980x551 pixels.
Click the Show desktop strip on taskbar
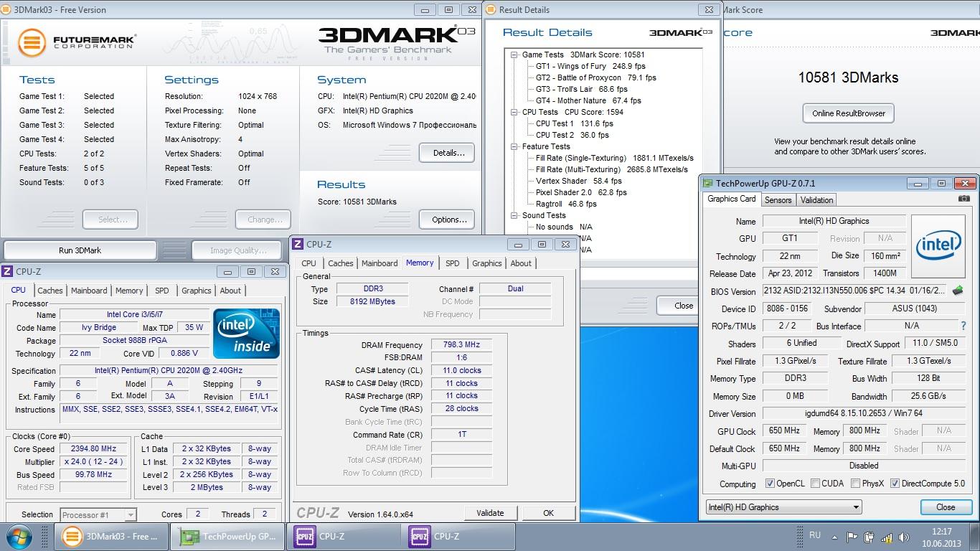(975, 537)
